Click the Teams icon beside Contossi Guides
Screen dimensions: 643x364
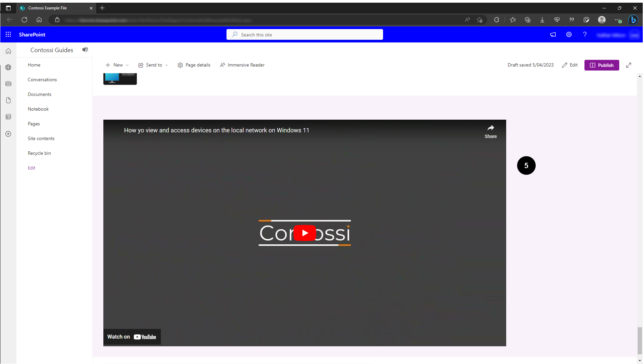point(85,50)
